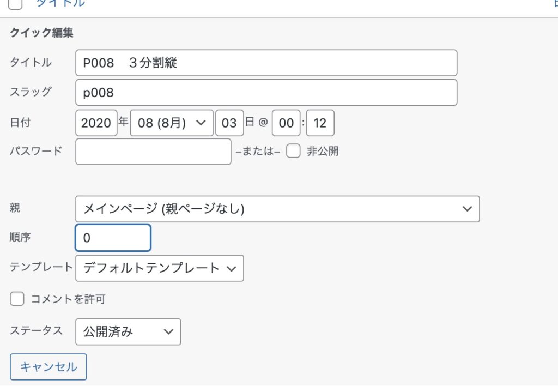This screenshot has height=392, width=558.
Task: Enable the 非公開 checkbox
Action: (294, 152)
